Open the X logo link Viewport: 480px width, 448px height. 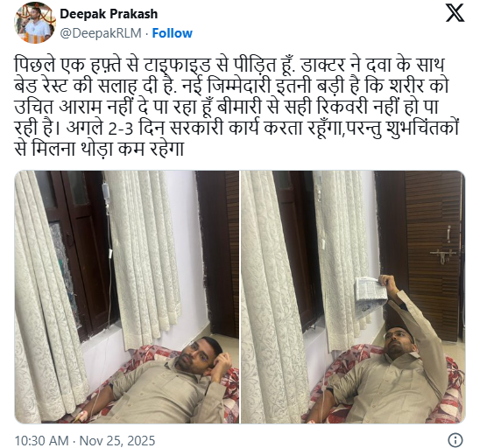click(455, 13)
